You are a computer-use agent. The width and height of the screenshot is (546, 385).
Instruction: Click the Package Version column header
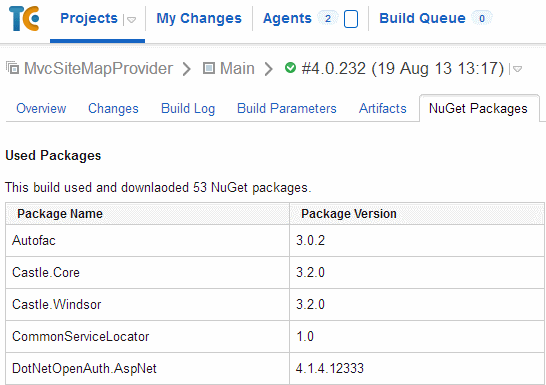coord(417,213)
